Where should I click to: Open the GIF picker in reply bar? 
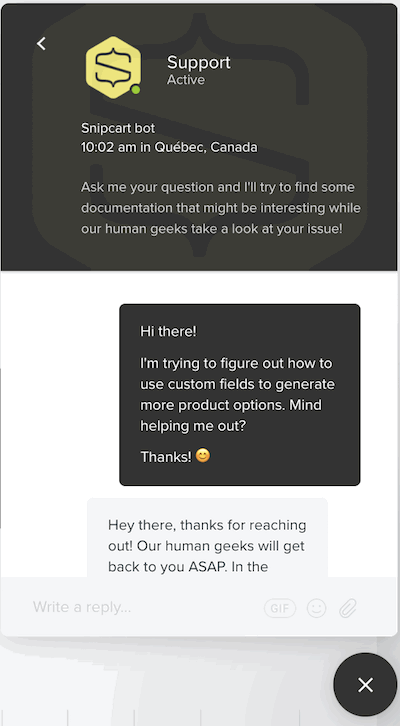[x=280, y=608]
